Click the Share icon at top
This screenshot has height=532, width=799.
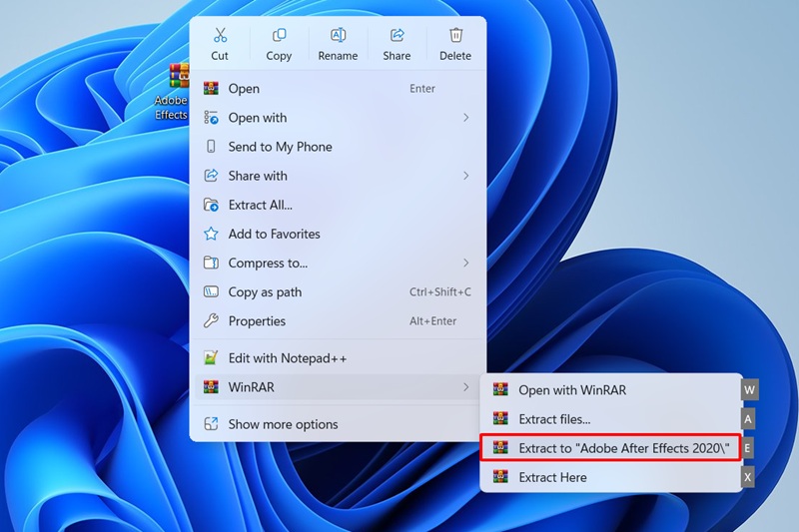397,35
